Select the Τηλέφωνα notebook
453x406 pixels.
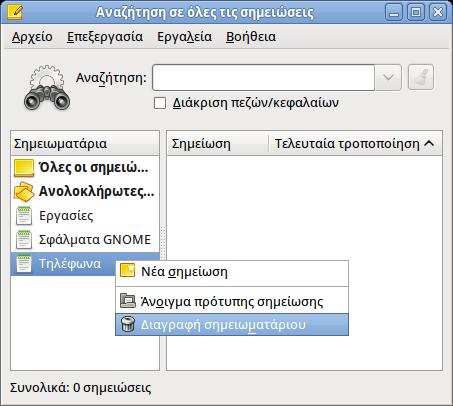pyautogui.click(x=85, y=264)
